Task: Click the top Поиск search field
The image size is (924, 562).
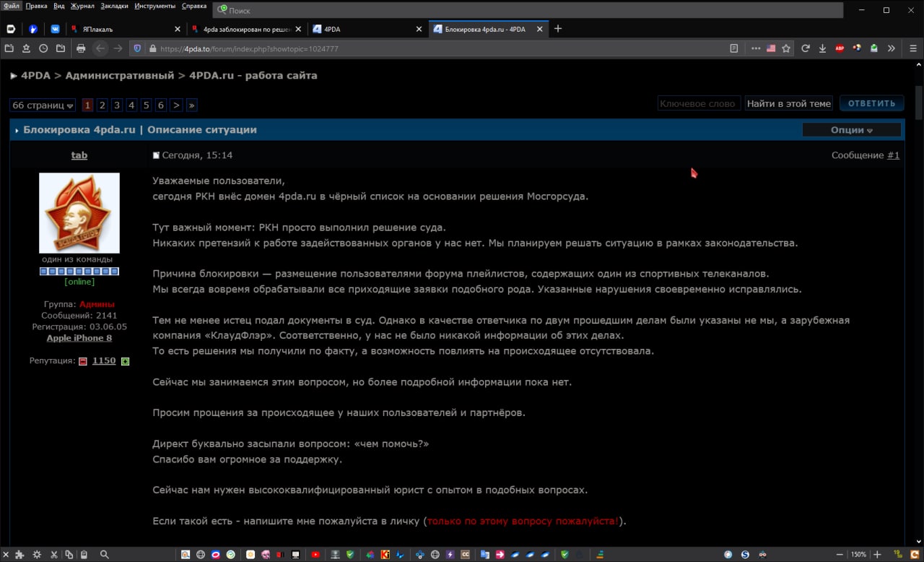Action: point(528,10)
